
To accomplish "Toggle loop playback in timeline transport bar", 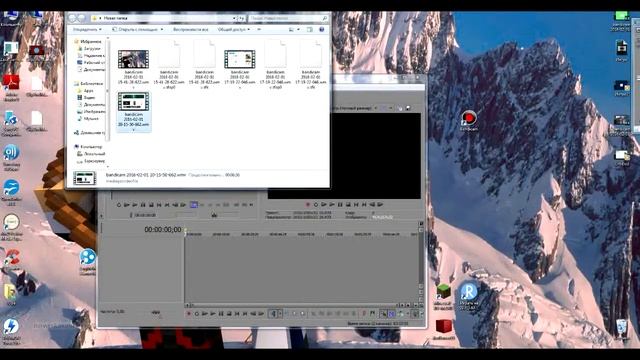I will (197, 313).
